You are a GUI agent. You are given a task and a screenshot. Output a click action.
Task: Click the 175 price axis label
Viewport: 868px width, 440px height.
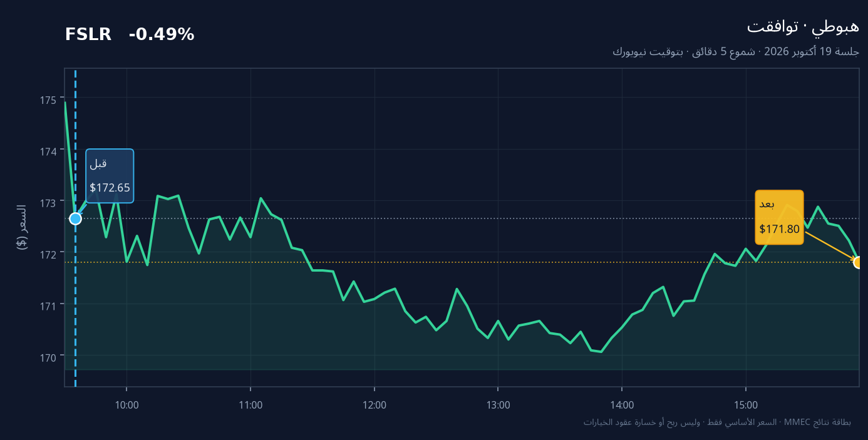[x=48, y=100]
